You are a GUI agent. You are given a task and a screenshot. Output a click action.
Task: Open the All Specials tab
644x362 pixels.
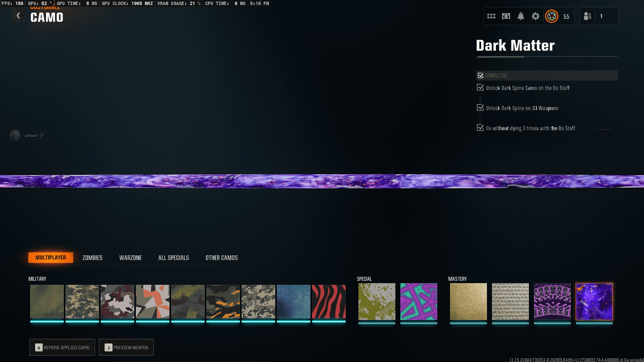[174, 258]
